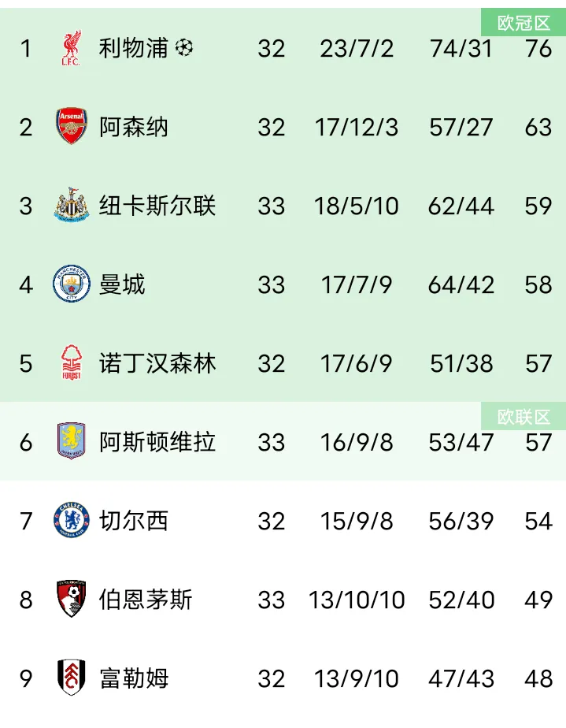566x728 pixels.
Task: Click the Nottingham Forest club crest
Action: point(72,363)
